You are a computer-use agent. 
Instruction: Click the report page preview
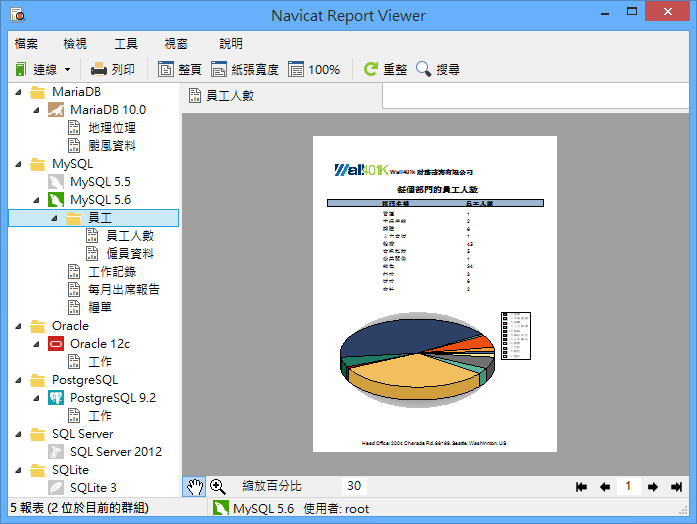(x=435, y=294)
